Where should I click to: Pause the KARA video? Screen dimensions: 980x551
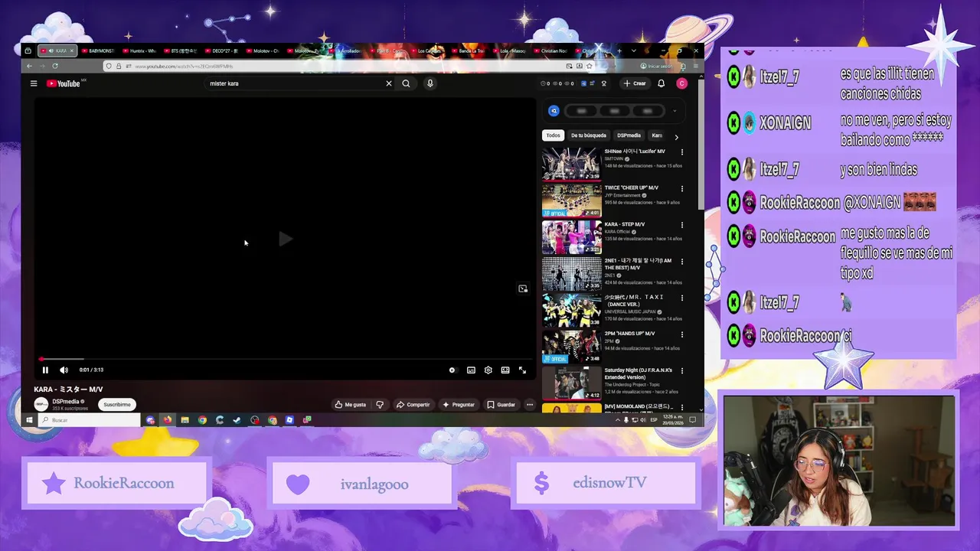[x=45, y=370]
